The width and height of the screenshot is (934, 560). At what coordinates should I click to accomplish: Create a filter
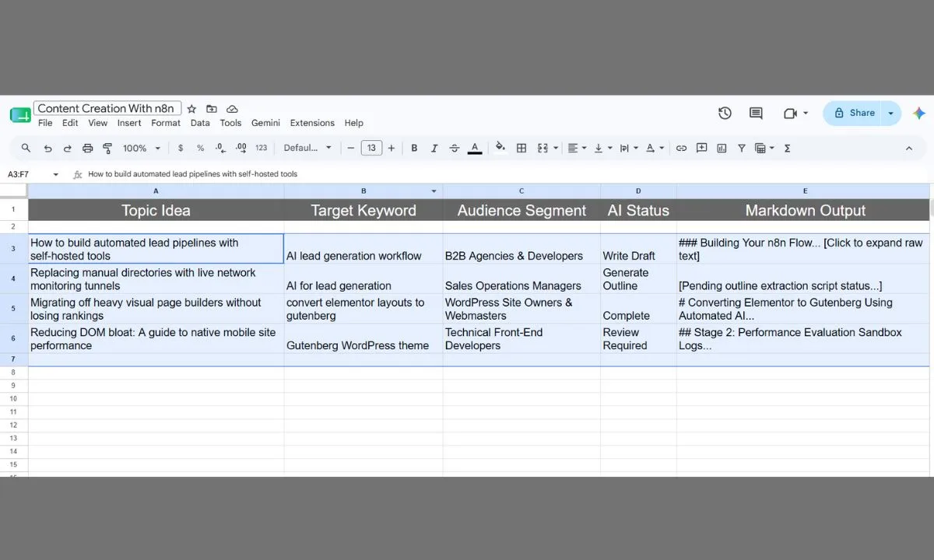(741, 148)
